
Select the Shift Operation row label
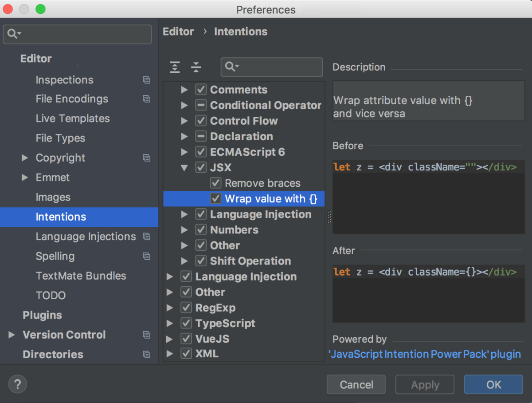click(250, 261)
